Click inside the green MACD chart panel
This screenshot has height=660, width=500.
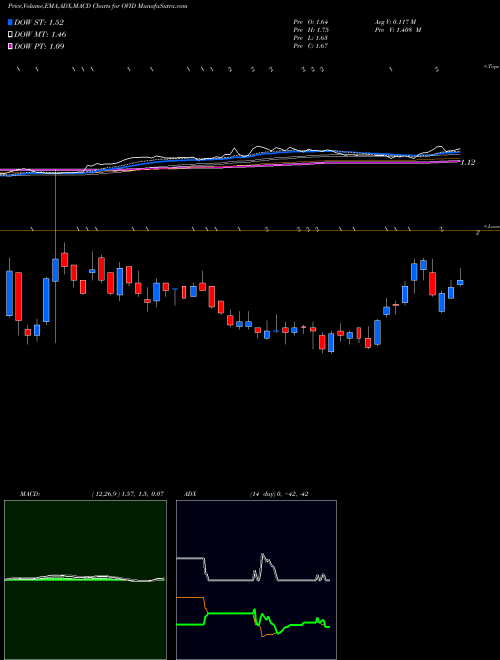[x=85, y=580]
